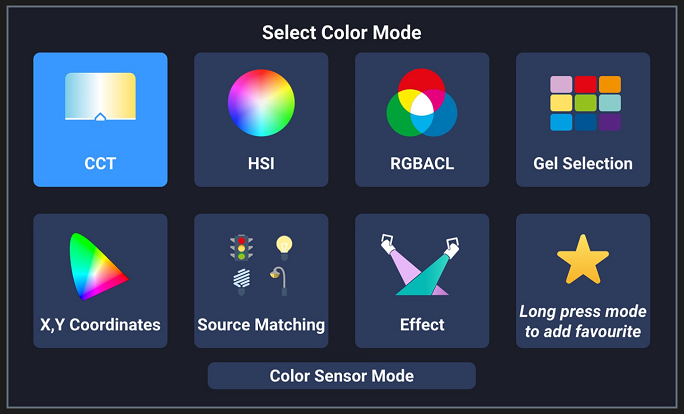Select the lime green gel swatch
The width and height of the screenshot is (684, 414).
point(585,103)
